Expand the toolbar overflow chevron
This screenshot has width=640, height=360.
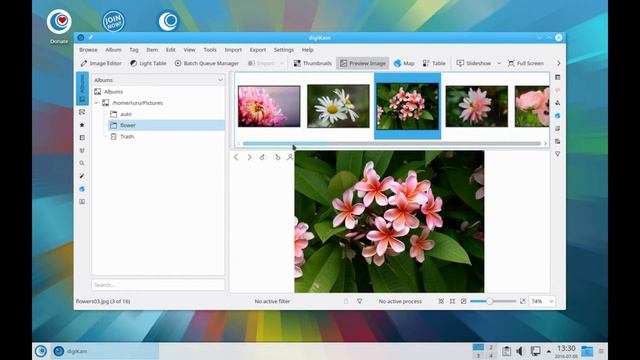[558, 63]
